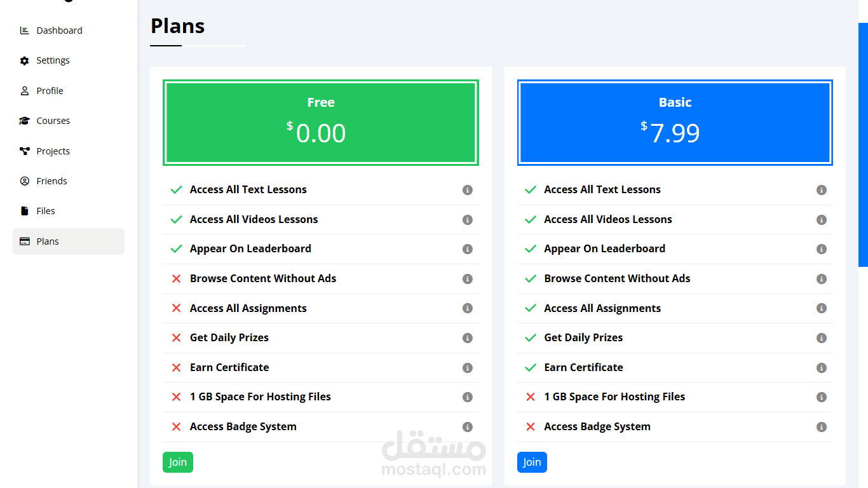Viewport: 868px width, 488px height.
Task: Click Free plan's "1 GB Space For Hosting Files" text
Action: [x=261, y=396]
